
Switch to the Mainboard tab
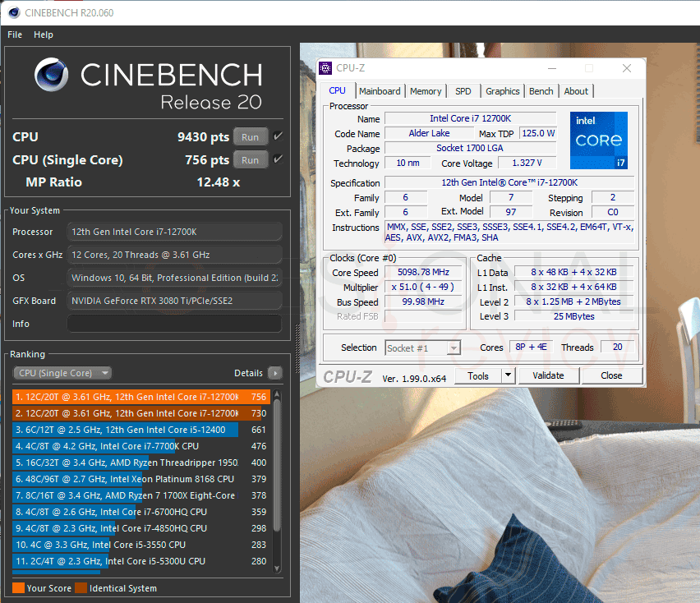click(380, 91)
